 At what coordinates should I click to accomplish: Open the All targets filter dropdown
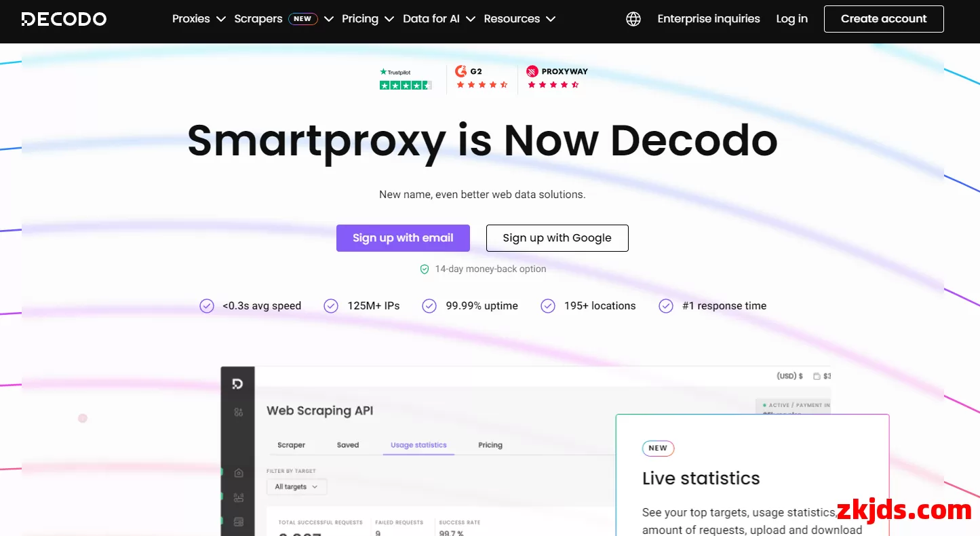[x=297, y=486]
